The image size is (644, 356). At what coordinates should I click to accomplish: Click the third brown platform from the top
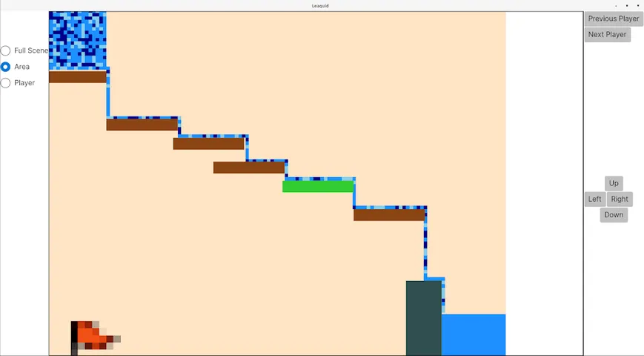(x=208, y=144)
